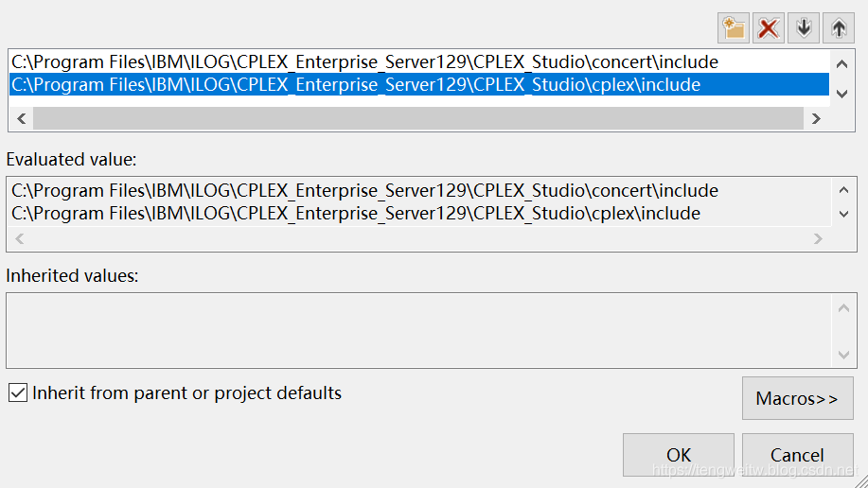Click Evaluated value right scroll arrow
868x488 pixels.
tap(819, 239)
